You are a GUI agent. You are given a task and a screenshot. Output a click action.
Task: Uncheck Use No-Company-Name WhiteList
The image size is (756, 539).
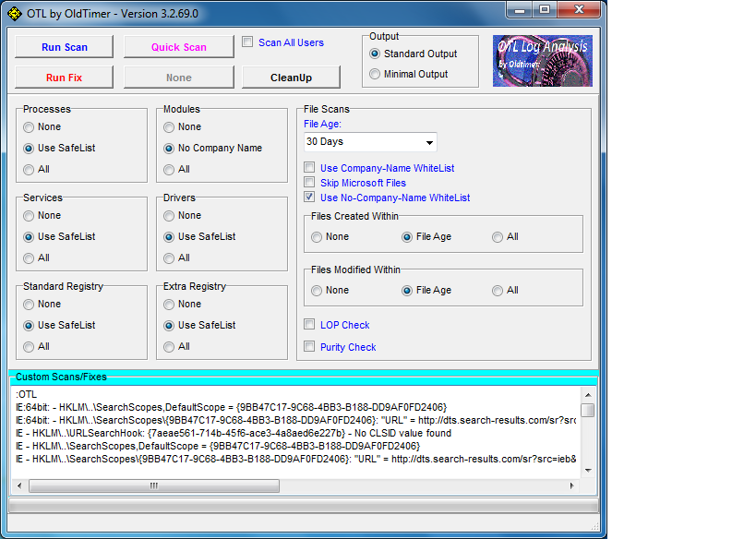(309, 197)
